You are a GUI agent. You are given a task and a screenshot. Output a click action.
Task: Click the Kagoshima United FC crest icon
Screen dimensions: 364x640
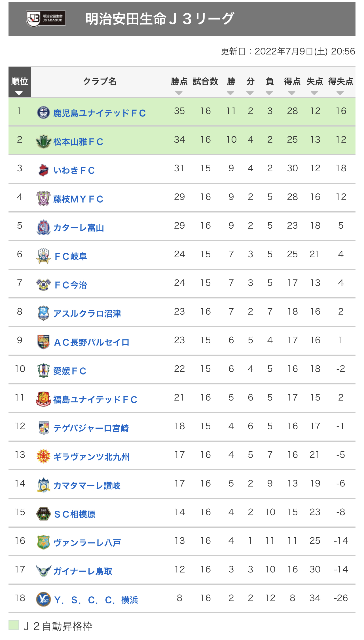pos(43,113)
